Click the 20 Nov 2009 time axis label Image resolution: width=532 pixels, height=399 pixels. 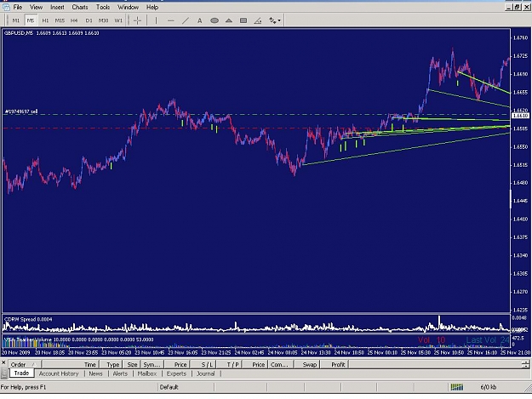(x=15, y=352)
